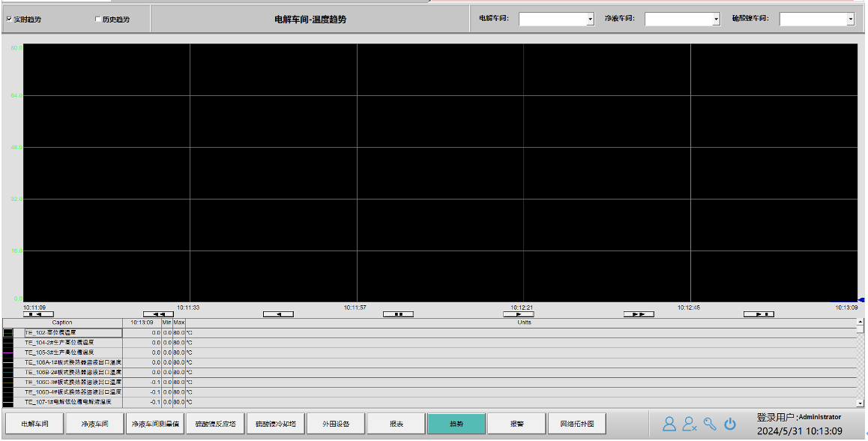
Task: Uncheck the 实时趋势 checkbox
Action: coord(9,19)
